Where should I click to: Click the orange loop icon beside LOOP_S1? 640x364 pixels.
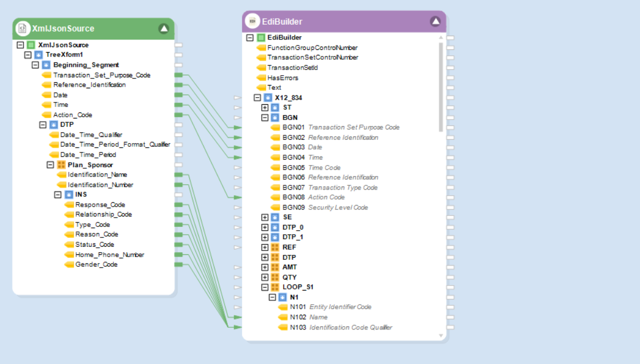click(276, 287)
